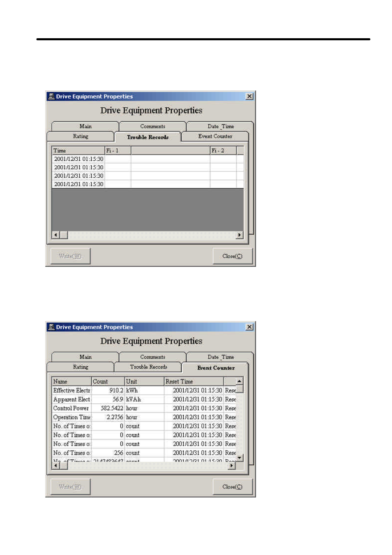Select the Control Power row name

pos(71,408)
